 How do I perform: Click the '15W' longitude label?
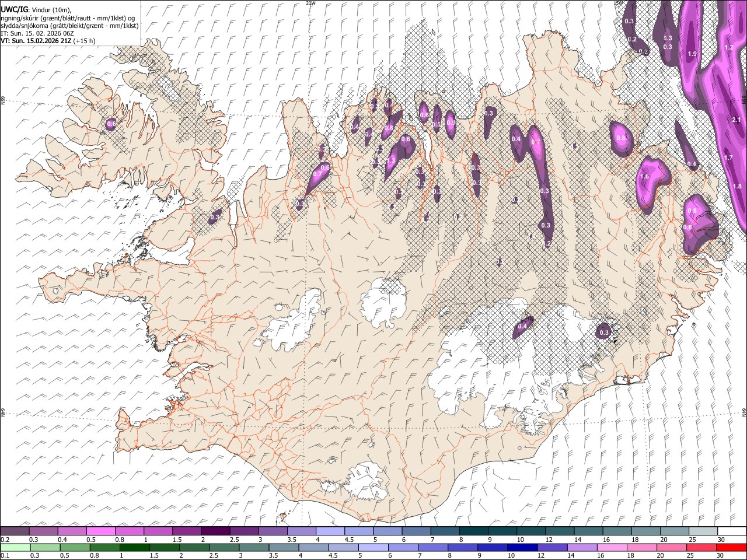click(x=617, y=2)
